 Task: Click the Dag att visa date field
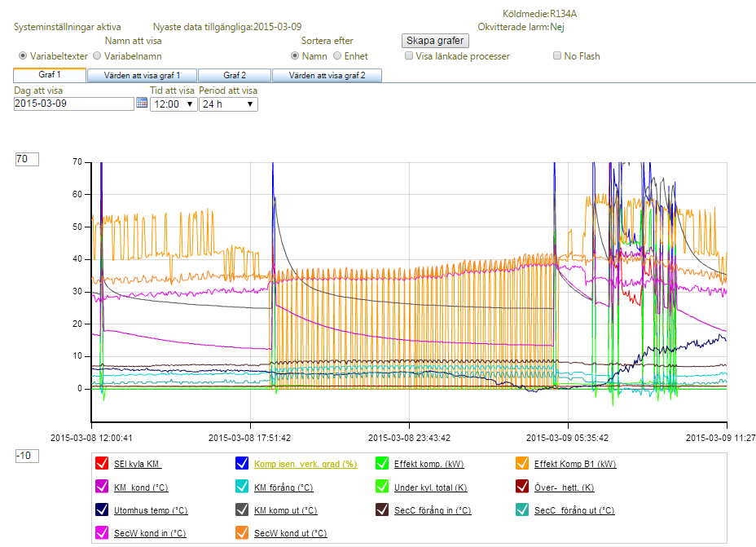74,104
